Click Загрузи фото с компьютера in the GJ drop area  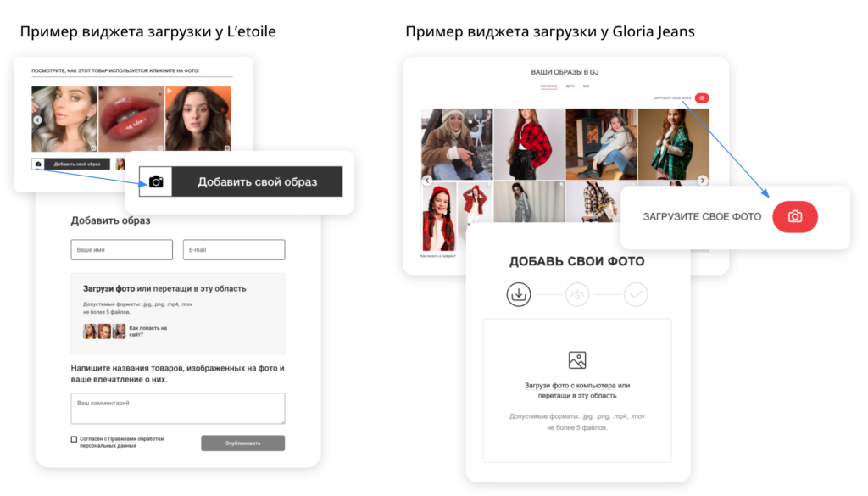(570, 385)
